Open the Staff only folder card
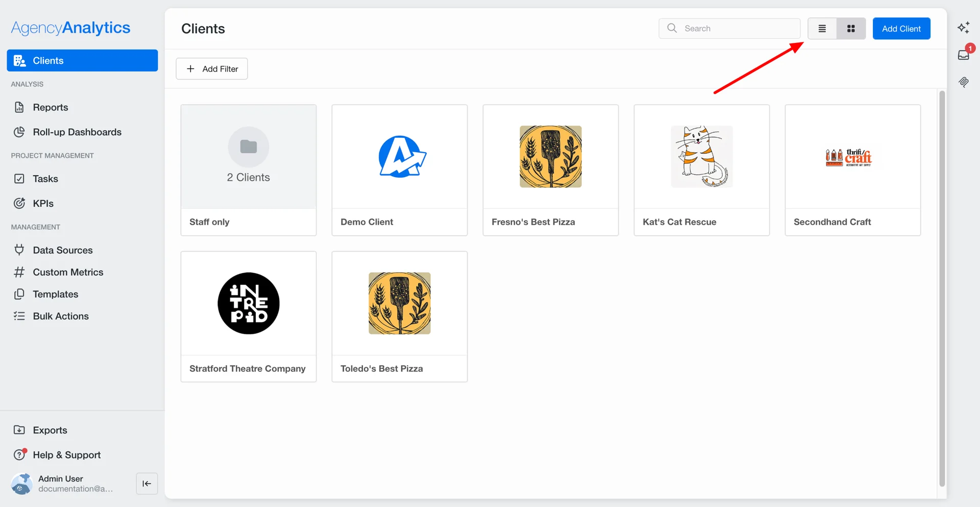980x507 pixels. 249,170
